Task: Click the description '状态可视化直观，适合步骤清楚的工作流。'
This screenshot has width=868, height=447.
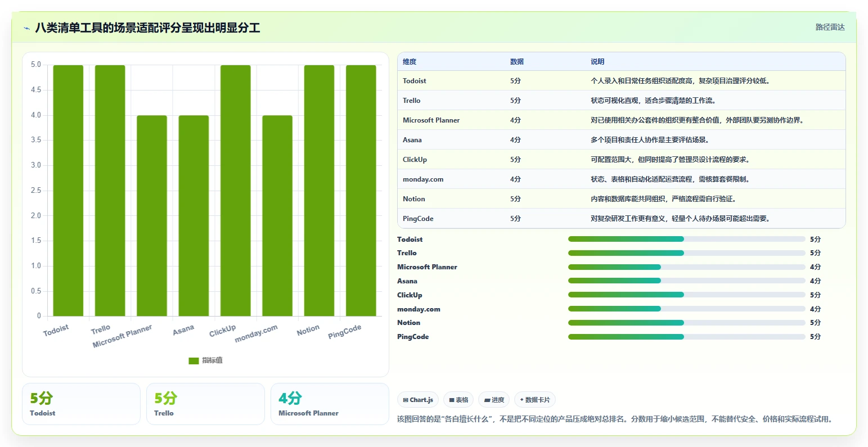Action: pos(653,101)
